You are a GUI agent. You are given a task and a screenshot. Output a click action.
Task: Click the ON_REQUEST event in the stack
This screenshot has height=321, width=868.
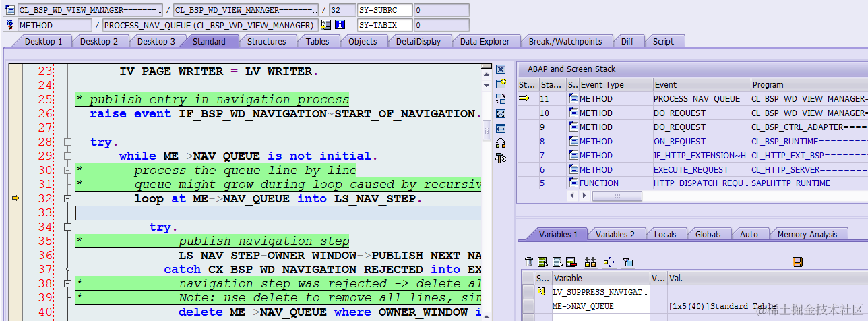click(x=680, y=141)
